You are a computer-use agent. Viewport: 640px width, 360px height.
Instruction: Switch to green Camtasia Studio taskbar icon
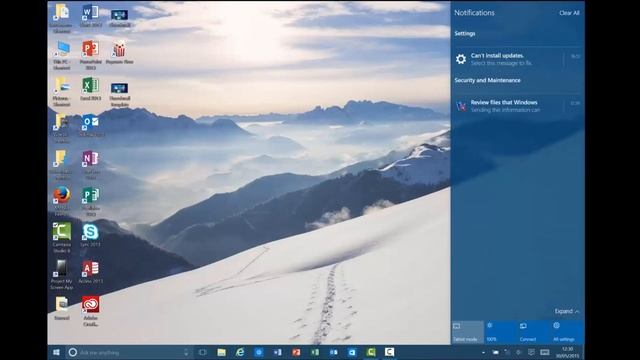coord(371,352)
